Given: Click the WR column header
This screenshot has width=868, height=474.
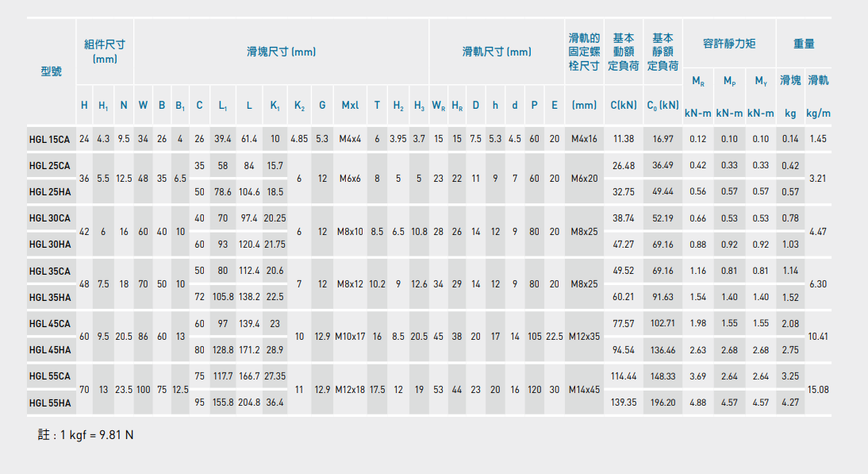Looking at the screenshot, I should (439, 106).
